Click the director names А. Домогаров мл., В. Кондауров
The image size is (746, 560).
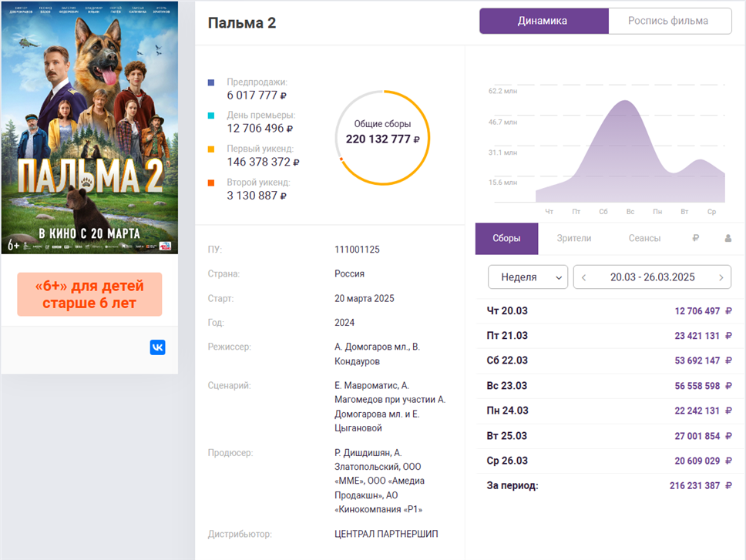coord(377,354)
